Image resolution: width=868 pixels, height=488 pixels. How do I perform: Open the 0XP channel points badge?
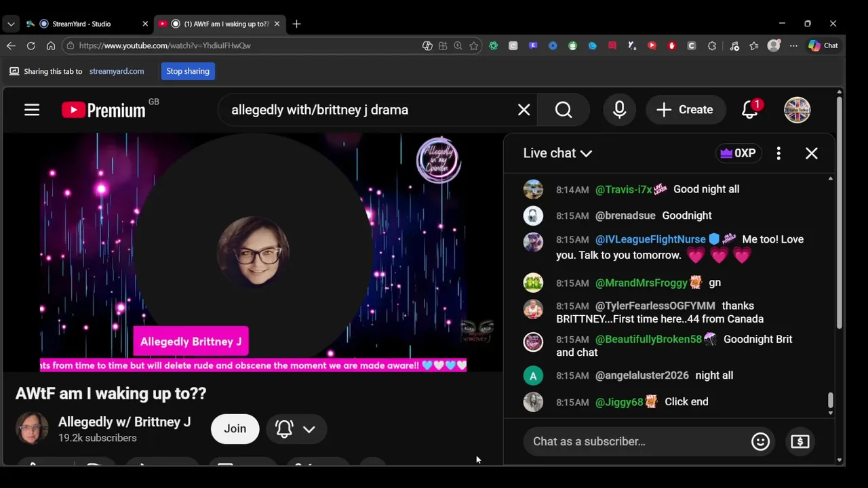pyautogui.click(x=737, y=153)
